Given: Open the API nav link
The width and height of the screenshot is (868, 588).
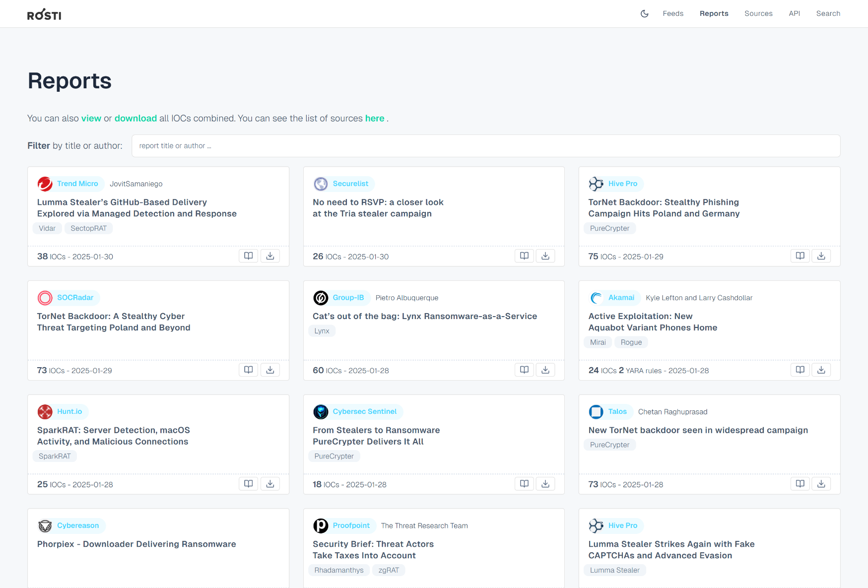Looking at the screenshot, I should click(794, 13).
